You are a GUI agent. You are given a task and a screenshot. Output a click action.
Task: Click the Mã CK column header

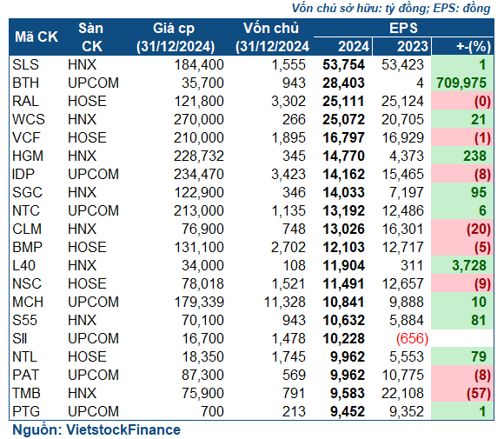click(x=36, y=37)
